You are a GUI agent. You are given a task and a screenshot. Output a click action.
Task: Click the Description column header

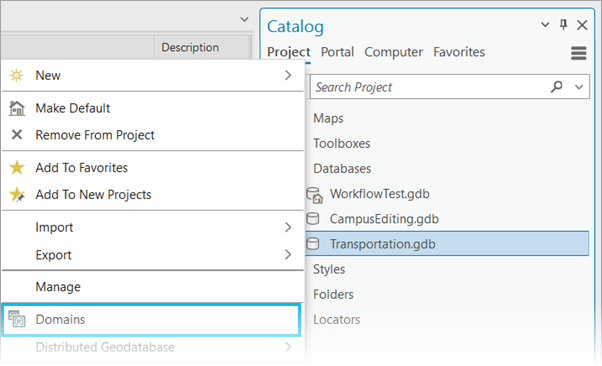tap(190, 47)
